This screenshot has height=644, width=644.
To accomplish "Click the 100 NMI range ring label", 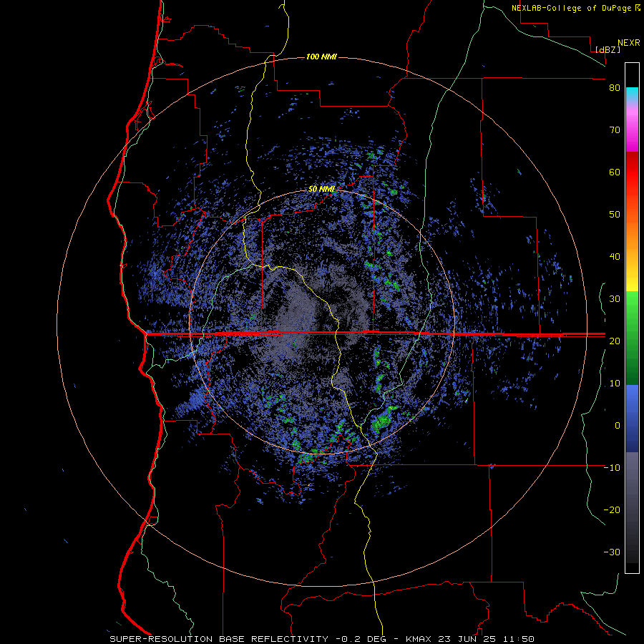I will point(321,57).
